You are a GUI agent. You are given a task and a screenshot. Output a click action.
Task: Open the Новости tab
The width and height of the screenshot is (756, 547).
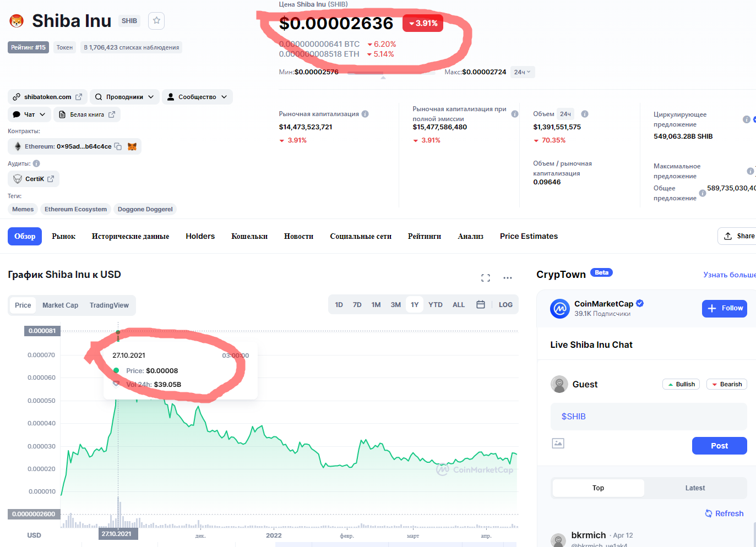coord(299,236)
